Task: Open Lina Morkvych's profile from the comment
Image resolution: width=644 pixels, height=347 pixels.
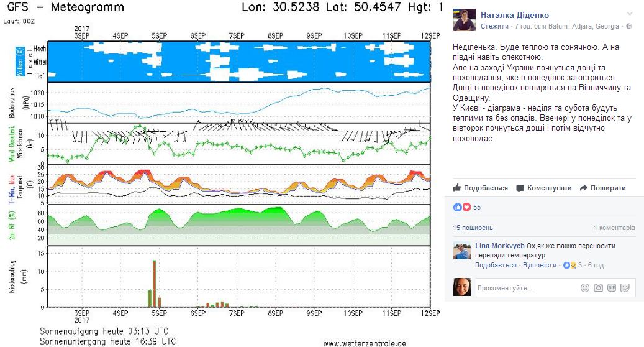Action: pyautogui.click(x=500, y=246)
